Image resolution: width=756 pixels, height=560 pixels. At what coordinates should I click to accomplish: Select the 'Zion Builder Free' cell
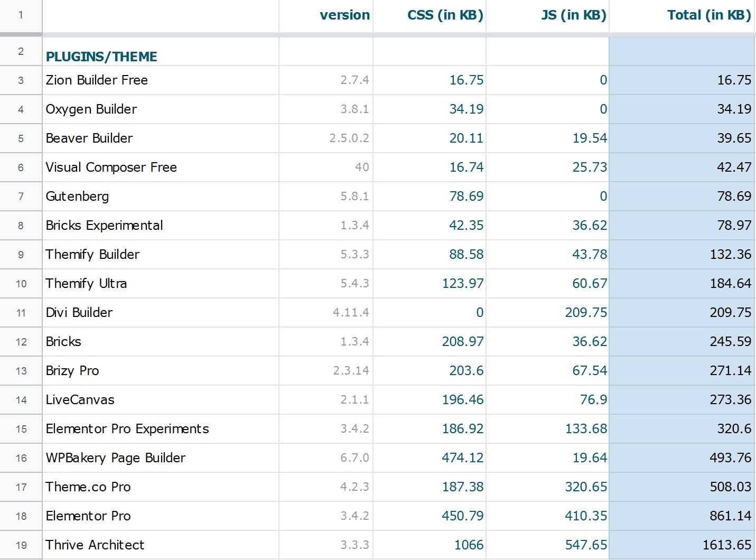161,80
